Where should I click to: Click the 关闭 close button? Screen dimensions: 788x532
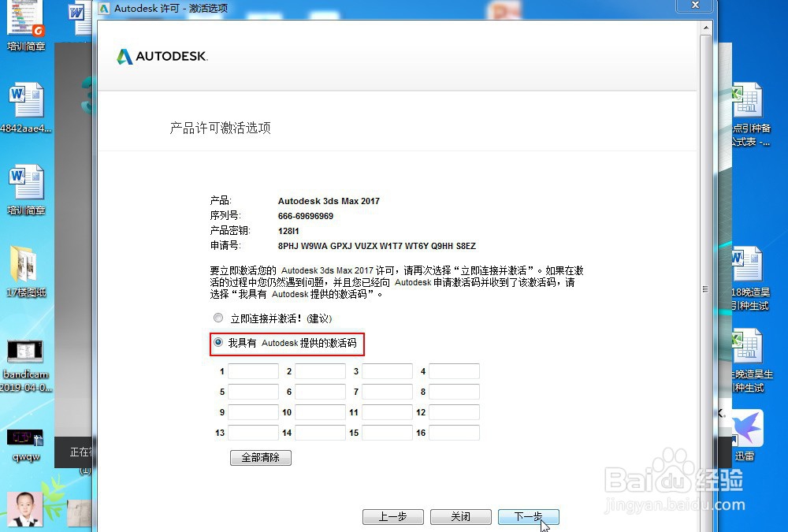tap(460, 517)
